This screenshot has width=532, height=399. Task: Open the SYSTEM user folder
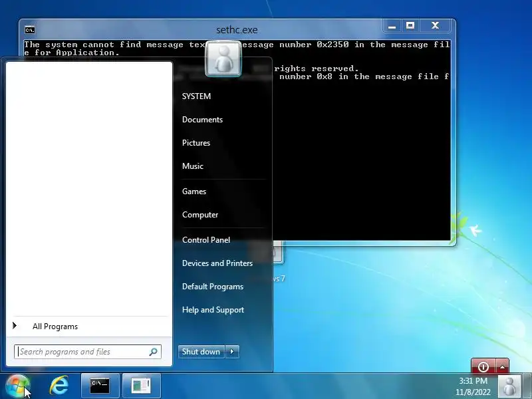pyautogui.click(x=196, y=96)
